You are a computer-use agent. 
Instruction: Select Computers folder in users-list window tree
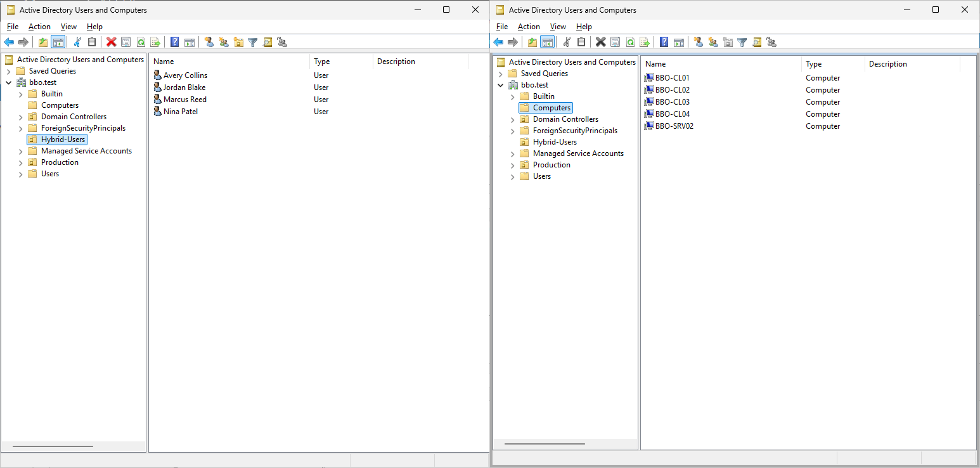tap(60, 105)
